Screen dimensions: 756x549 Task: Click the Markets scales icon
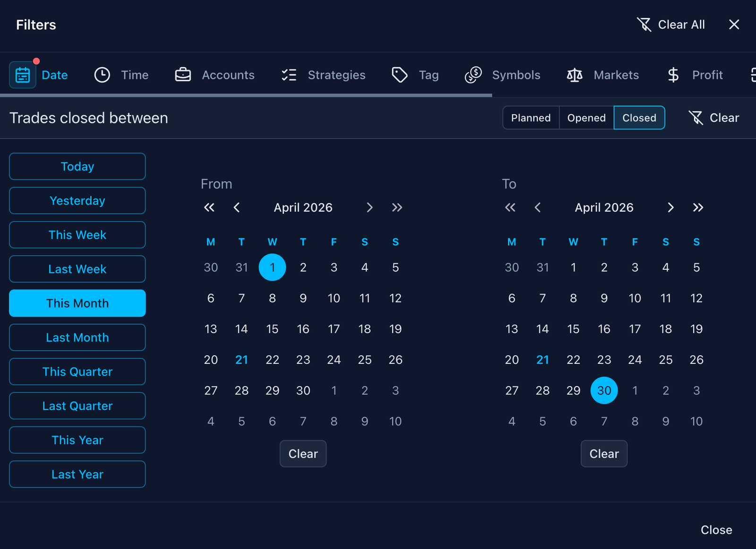coord(574,75)
